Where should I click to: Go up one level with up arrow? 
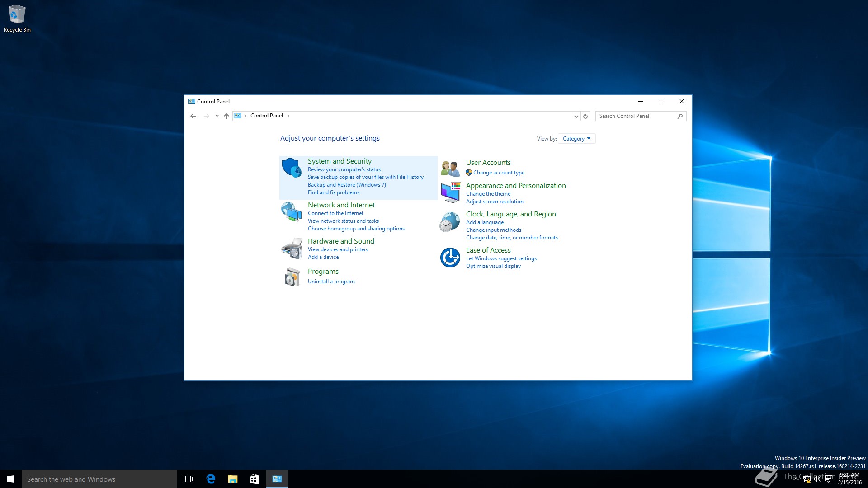pyautogui.click(x=226, y=116)
